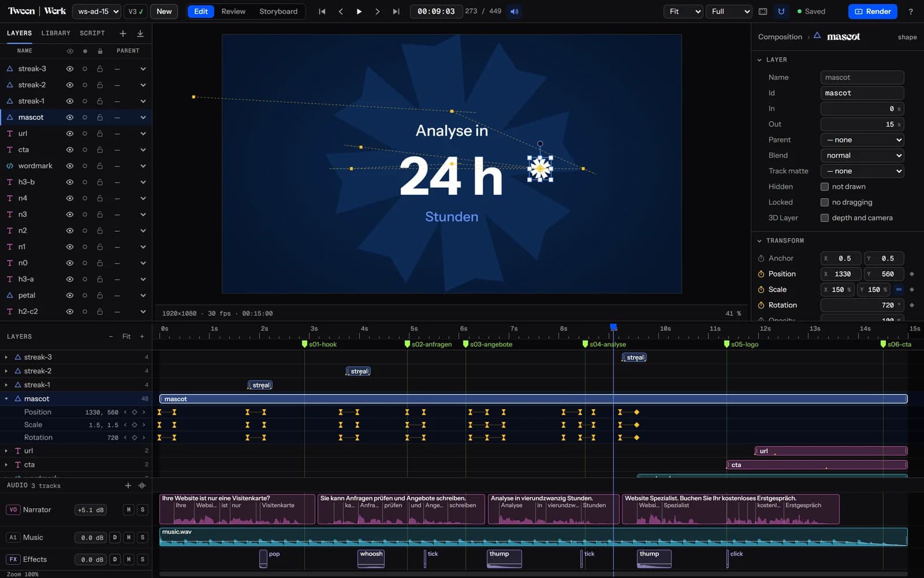Jump to end of timeline
Screen dimensions: 924x578
pyautogui.click(x=396, y=12)
